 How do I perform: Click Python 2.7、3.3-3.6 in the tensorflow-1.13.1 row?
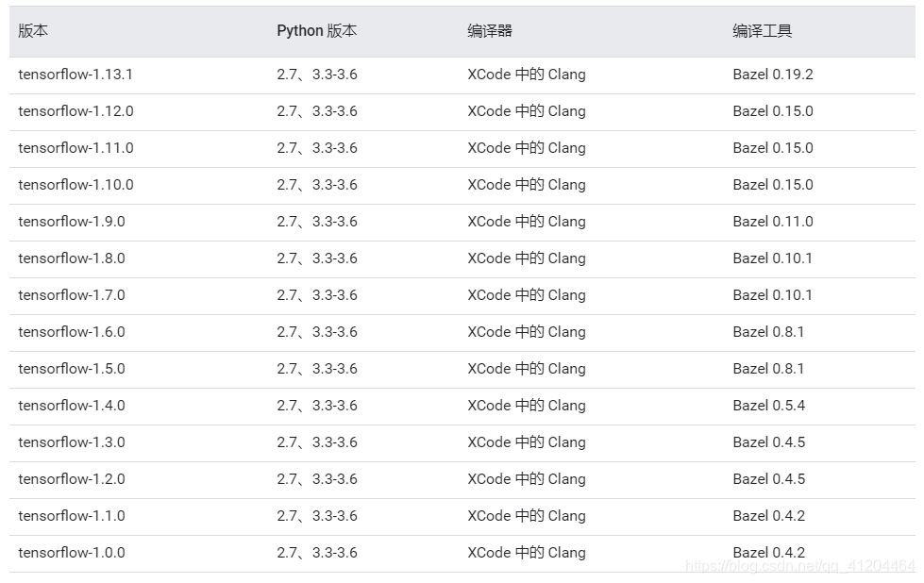point(317,75)
